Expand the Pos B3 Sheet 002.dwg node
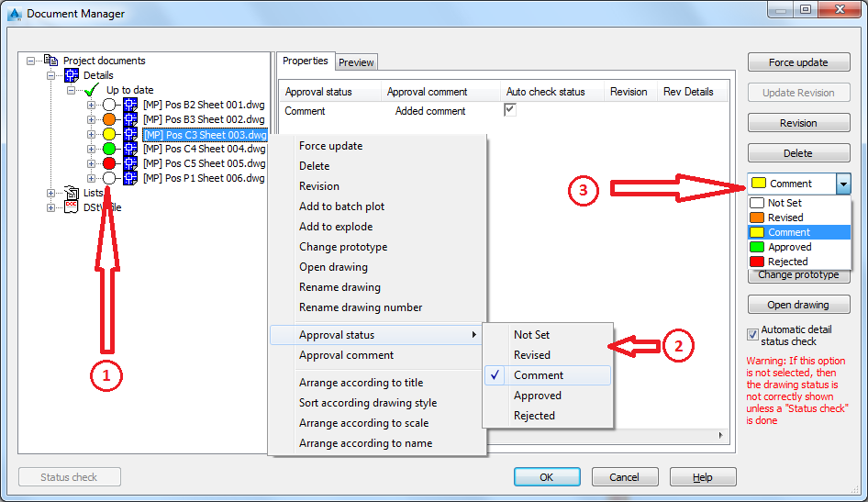The width and height of the screenshot is (868, 502). [x=92, y=119]
